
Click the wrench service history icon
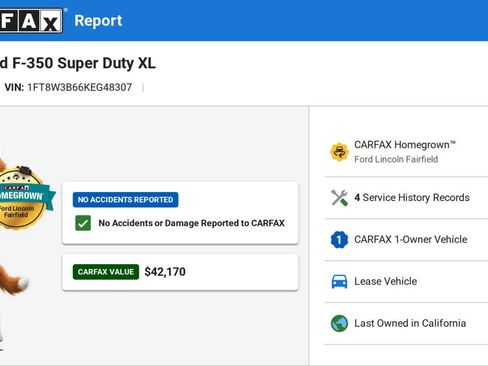coord(339,198)
